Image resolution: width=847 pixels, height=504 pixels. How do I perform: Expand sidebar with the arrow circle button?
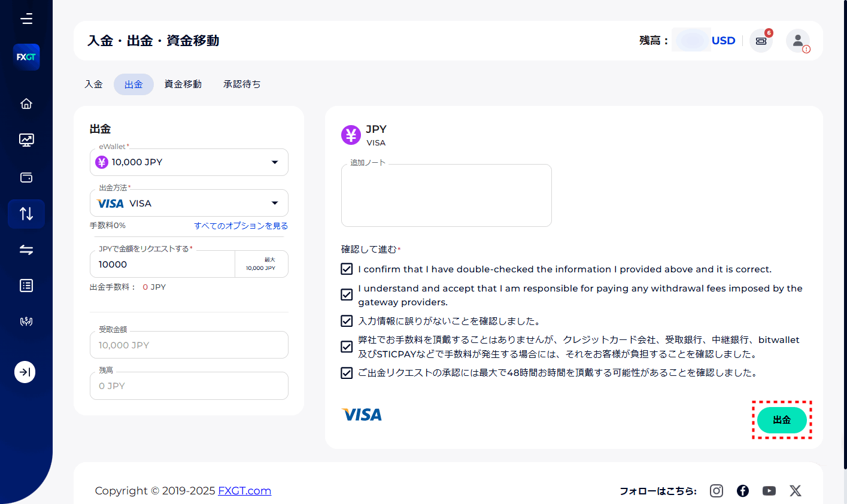pos(25,372)
